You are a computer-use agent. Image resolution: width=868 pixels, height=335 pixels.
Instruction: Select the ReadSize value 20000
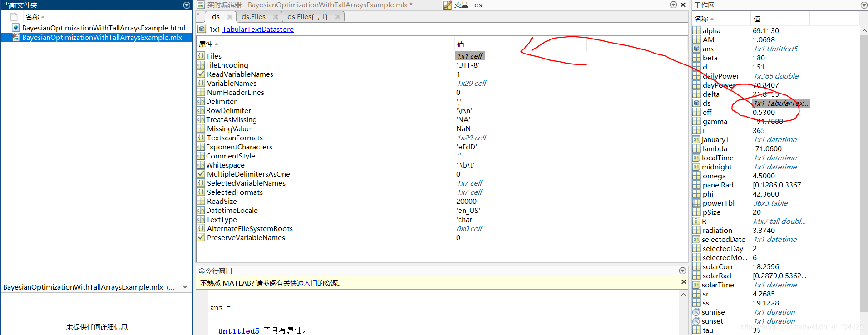tap(466, 201)
